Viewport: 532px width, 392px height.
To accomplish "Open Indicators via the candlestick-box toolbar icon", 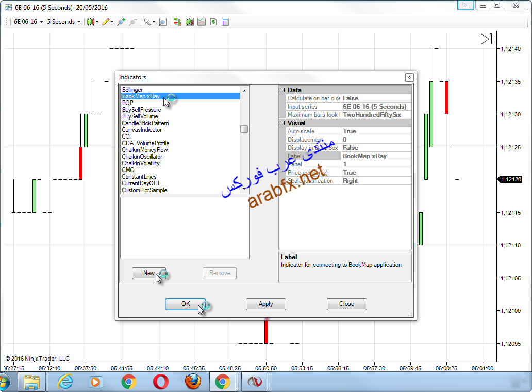I will coord(190,22).
